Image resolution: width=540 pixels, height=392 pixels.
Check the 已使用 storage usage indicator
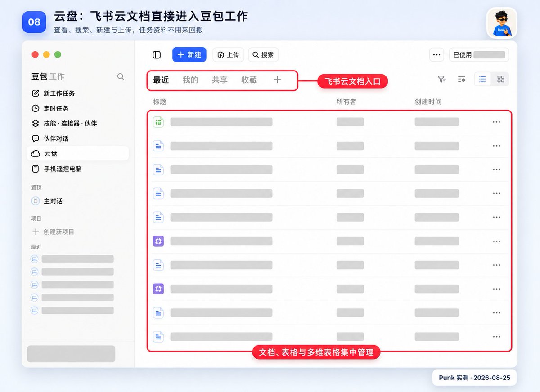(x=479, y=55)
